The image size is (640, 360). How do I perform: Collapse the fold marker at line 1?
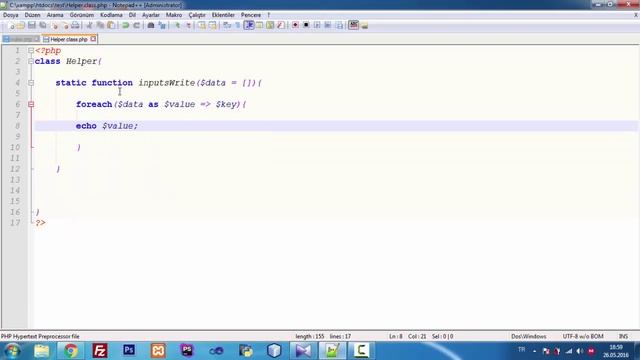31,51
